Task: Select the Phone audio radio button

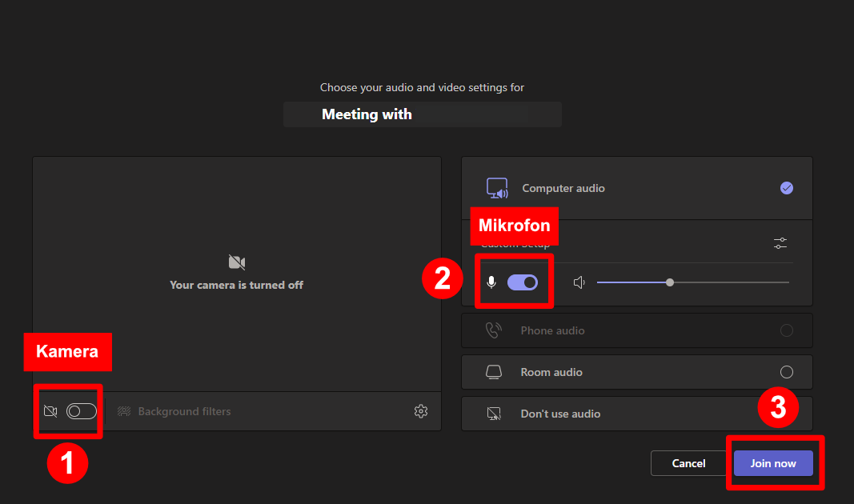Action: 787,330
